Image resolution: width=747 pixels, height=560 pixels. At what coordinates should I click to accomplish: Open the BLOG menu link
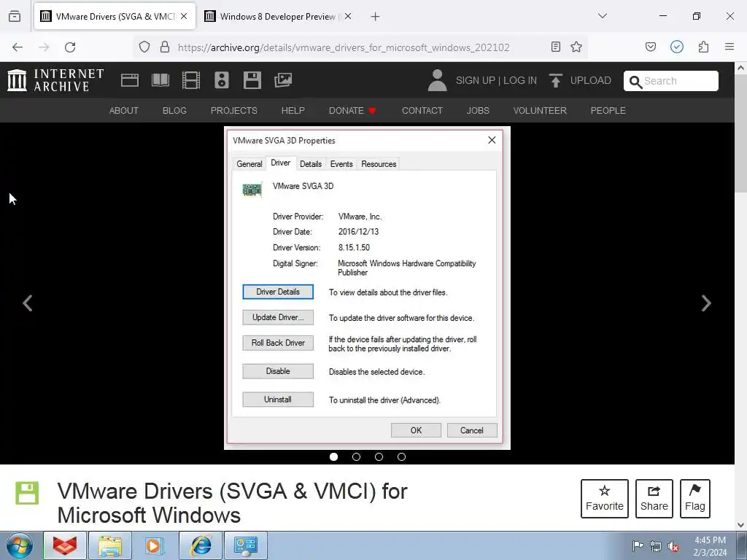174,111
